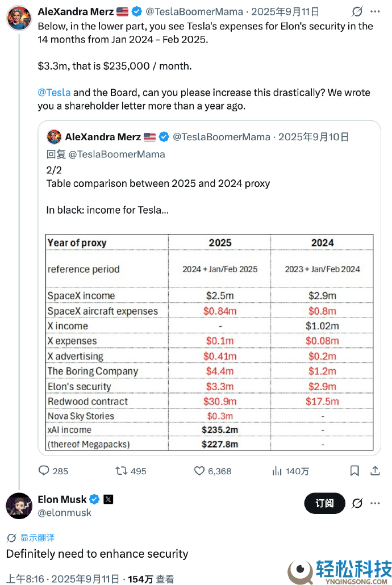392x585 pixels.
Task: Open the quoted tweet's proxy comparison table image
Action: (x=210, y=342)
